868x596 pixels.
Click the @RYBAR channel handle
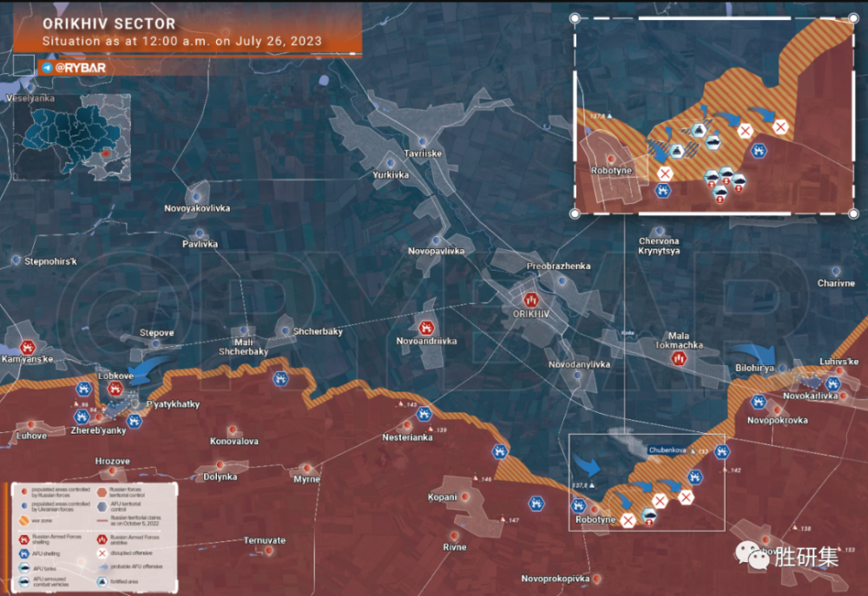click(x=80, y=68)
